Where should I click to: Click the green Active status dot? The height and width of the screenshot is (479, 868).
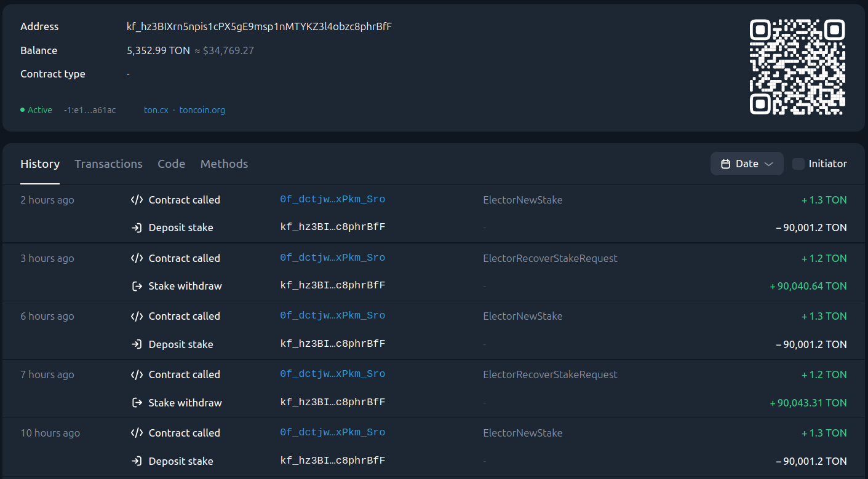(x=23, y=110)
